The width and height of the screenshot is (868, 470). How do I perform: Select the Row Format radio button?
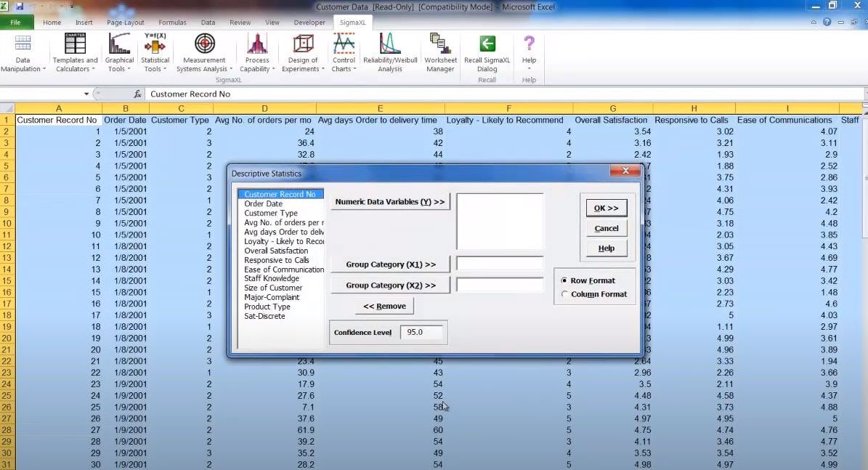click(564, 280)
